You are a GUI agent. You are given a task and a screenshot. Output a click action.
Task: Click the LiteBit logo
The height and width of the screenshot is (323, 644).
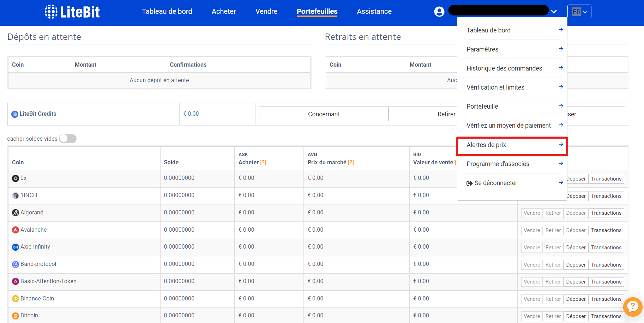coord(72,11)
